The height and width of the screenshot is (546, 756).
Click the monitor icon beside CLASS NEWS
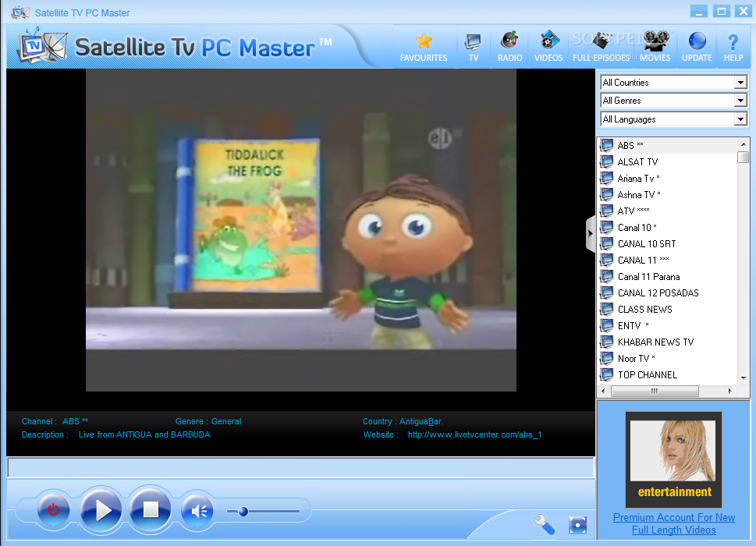[x=606, y=310]
